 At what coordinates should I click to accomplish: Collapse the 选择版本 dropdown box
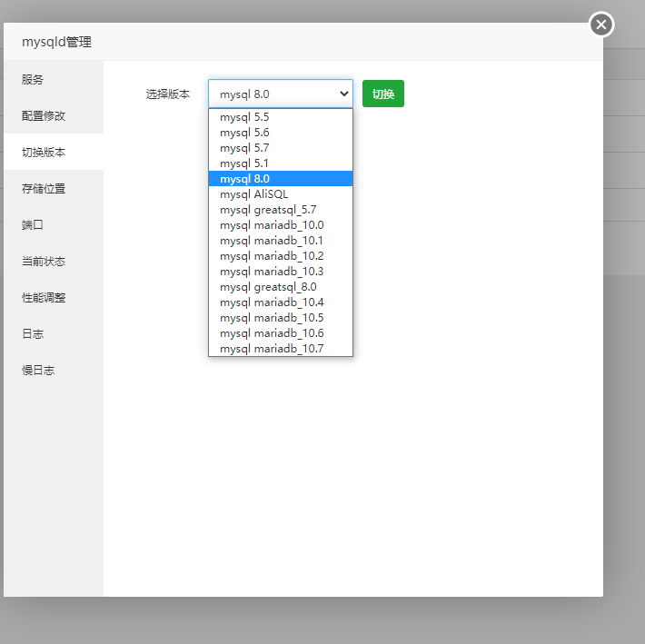click(x=281, y=94)
